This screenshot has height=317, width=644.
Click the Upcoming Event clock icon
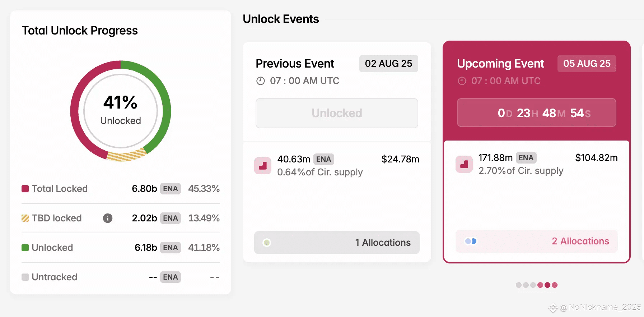[x=462, y=81]
